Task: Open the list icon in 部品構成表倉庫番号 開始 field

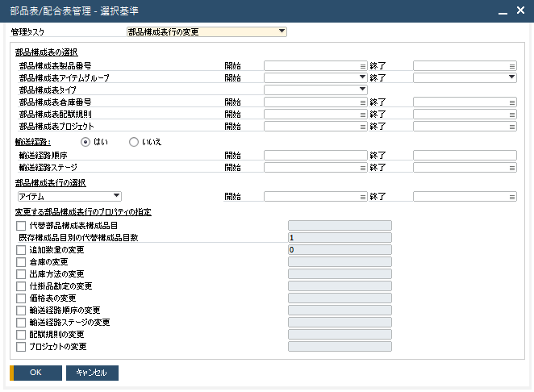Action: click(x=363, y=102)
